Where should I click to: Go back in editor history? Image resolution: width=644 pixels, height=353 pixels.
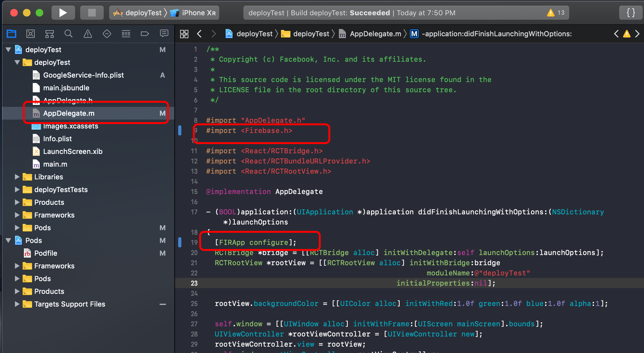(199, 34)
